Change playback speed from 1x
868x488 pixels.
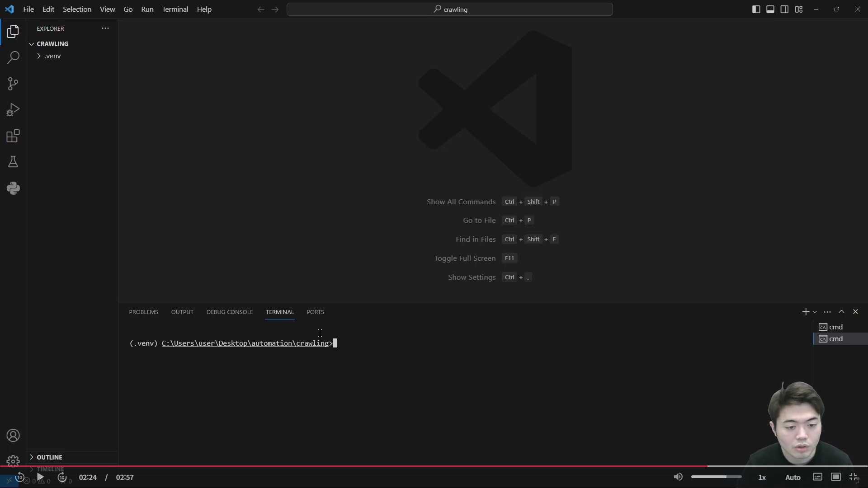pos(762,477)
